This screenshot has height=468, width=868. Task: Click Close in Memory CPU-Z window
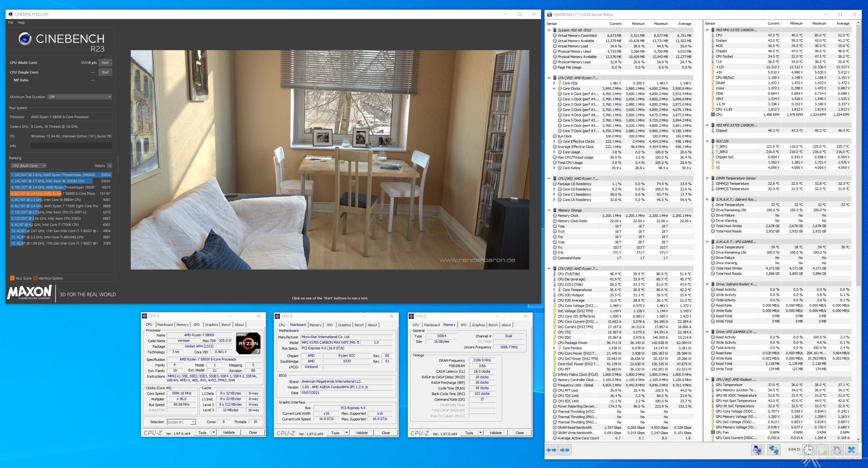point(520,433)
